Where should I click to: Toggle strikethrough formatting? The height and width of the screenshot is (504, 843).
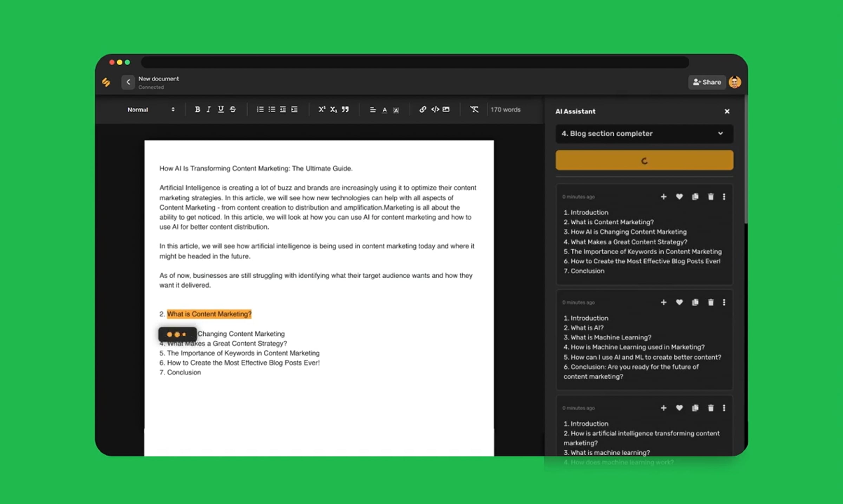(x=233, y=110)
